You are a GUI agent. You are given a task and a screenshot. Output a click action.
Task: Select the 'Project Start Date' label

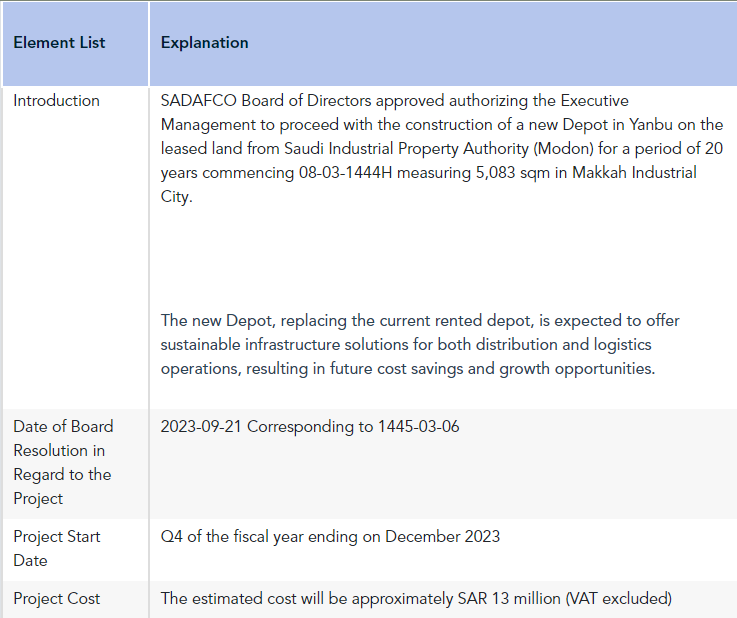[x=57, y=548]
